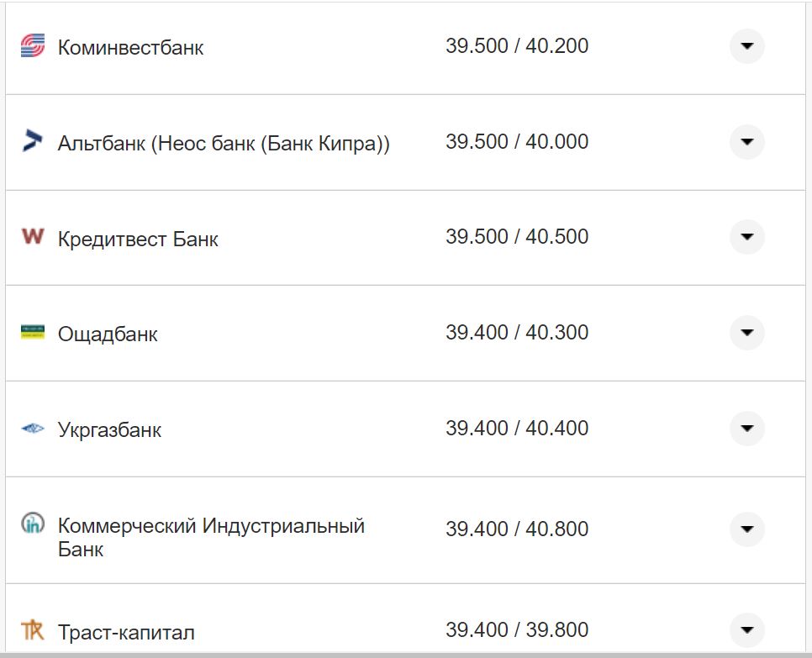Select the Укргазбанк diamond logo
The width and height of the screenshot is (812, 658).
coord(31,429)
